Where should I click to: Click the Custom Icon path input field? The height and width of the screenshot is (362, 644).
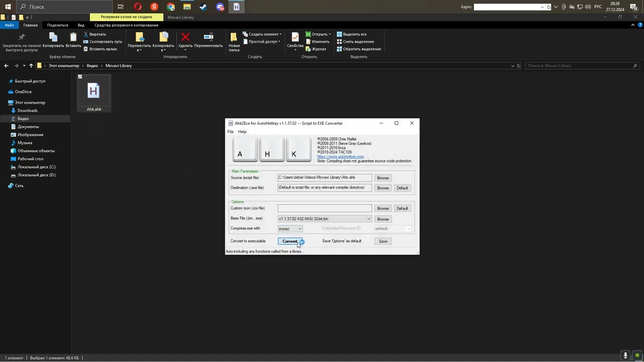[x=325, y=208]
